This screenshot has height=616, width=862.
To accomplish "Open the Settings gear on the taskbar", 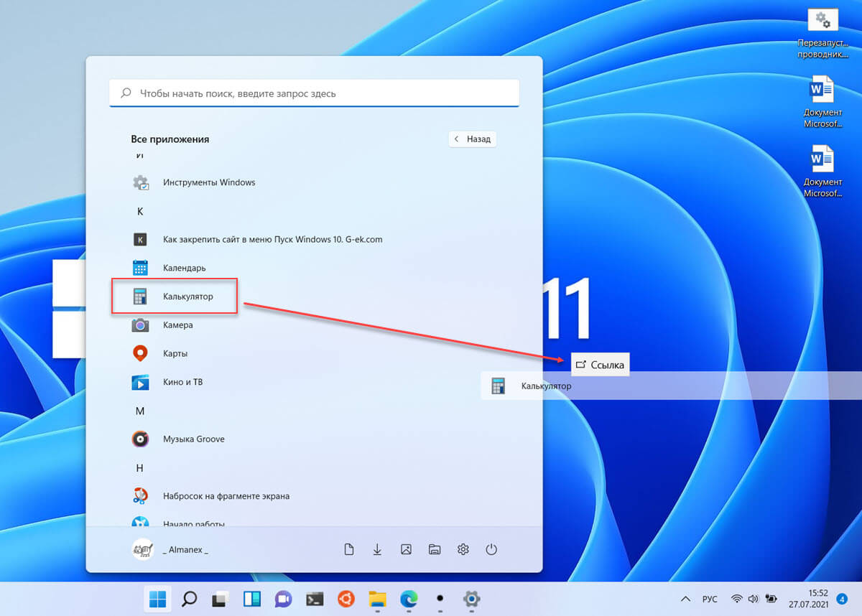I will pos(471,599).
